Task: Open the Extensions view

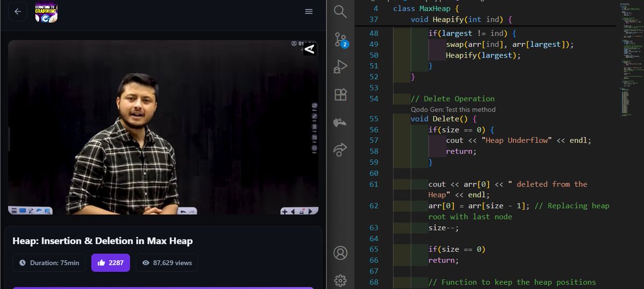Action: pos(341,95)
